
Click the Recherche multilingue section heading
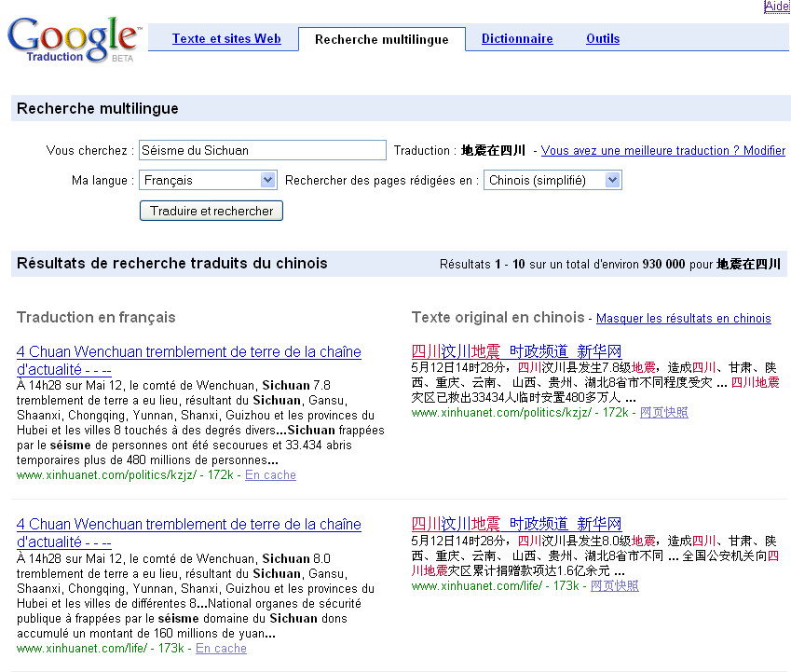click(x=98, y=108)
